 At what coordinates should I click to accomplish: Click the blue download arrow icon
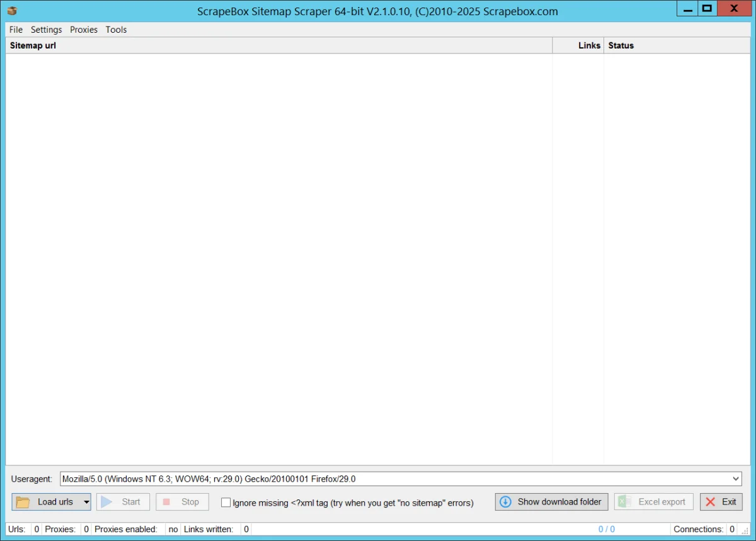tap(505, 502)
